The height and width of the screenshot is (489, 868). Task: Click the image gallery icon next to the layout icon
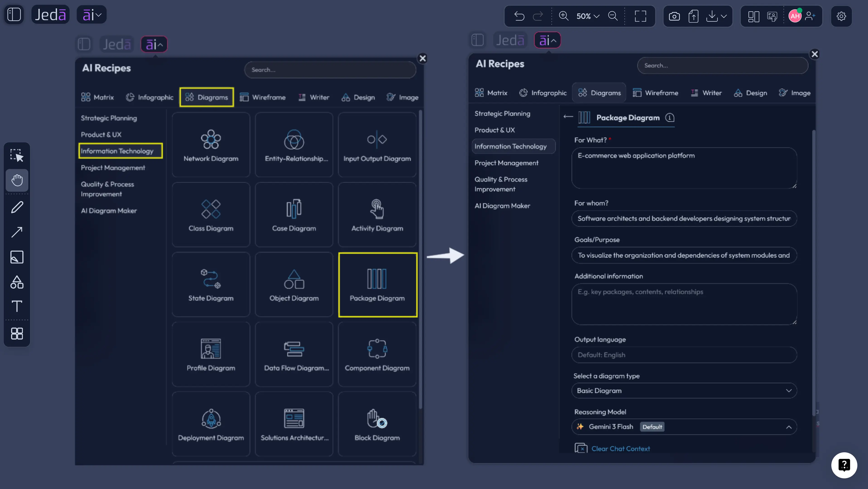click(772, 16)
